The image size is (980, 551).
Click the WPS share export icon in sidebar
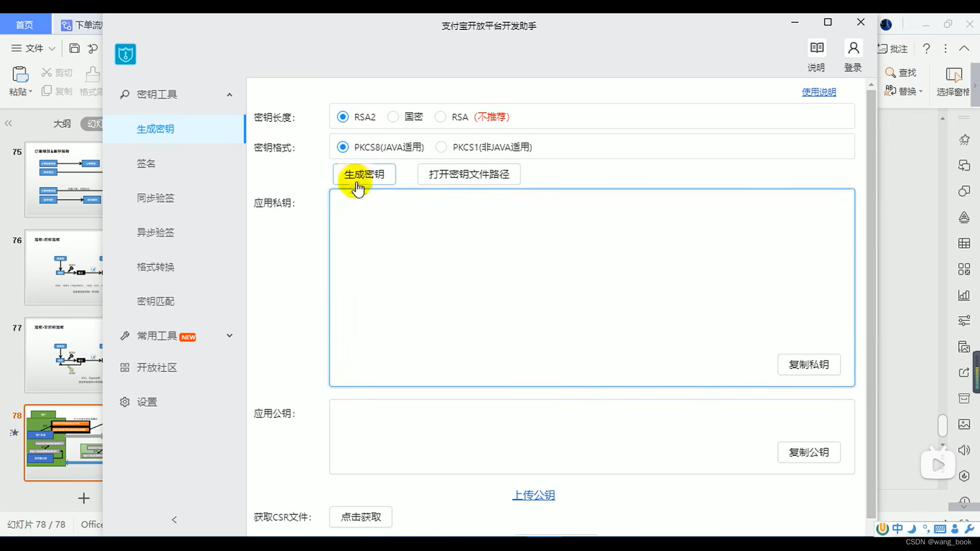964,372
